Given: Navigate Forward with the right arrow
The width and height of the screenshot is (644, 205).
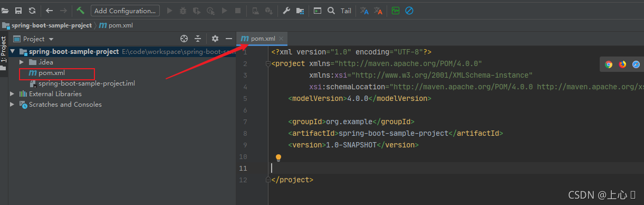Looking at the screenshot, I should [x=63, y=11].
